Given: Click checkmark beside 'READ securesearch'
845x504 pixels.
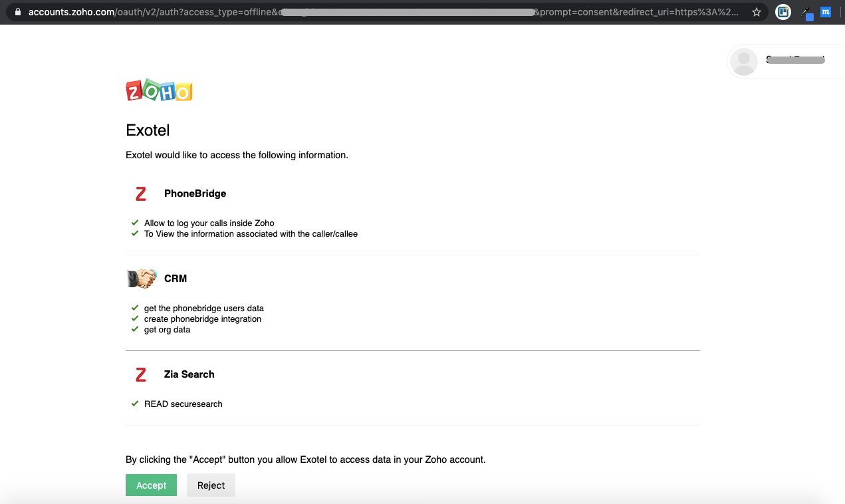Looking at the screenshot, I should click(135, 404).
